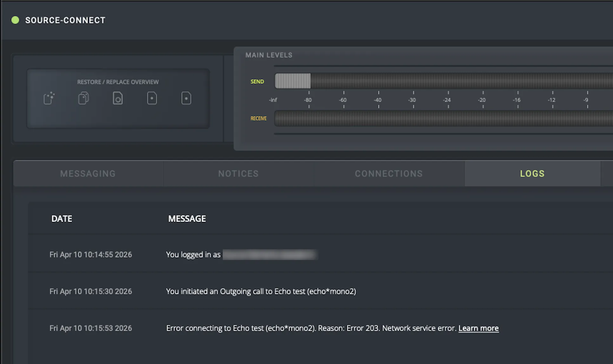This screenshot has height=364, width=613.
Task: Open the Learn more link for Error 203
Action: (x=478, y=328)
